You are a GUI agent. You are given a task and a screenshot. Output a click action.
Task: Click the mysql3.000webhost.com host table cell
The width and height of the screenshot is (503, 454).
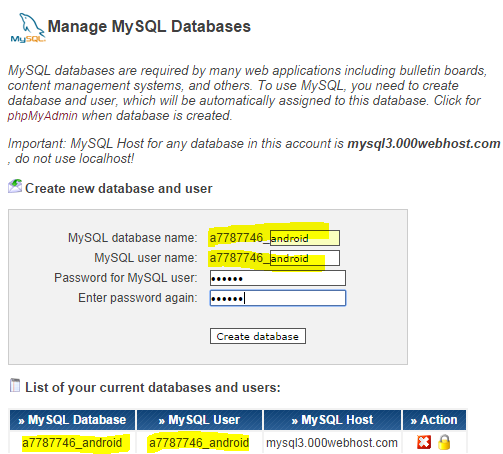[x=332, y=443]
